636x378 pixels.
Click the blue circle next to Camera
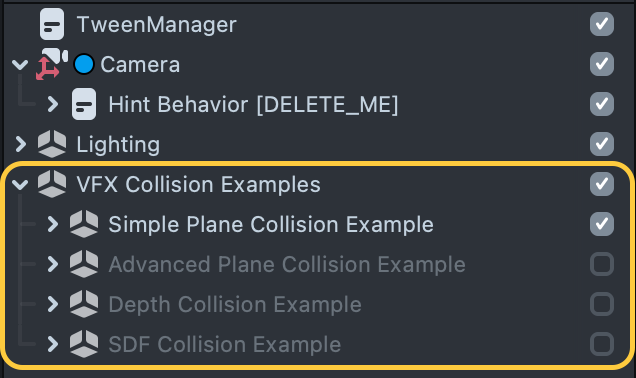pyautogui.click(x=84, y=64)
